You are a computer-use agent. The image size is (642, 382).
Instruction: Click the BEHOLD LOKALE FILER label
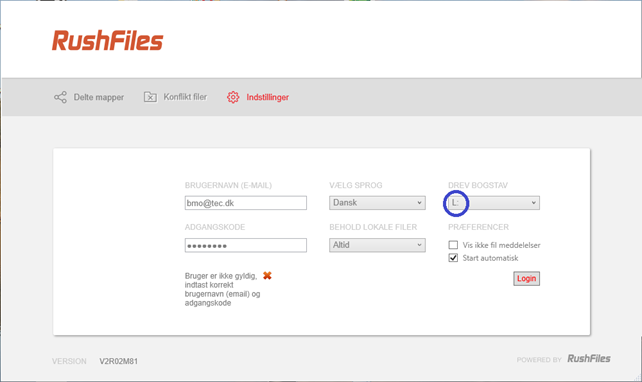pyautogui.click(x=373, y=227)
